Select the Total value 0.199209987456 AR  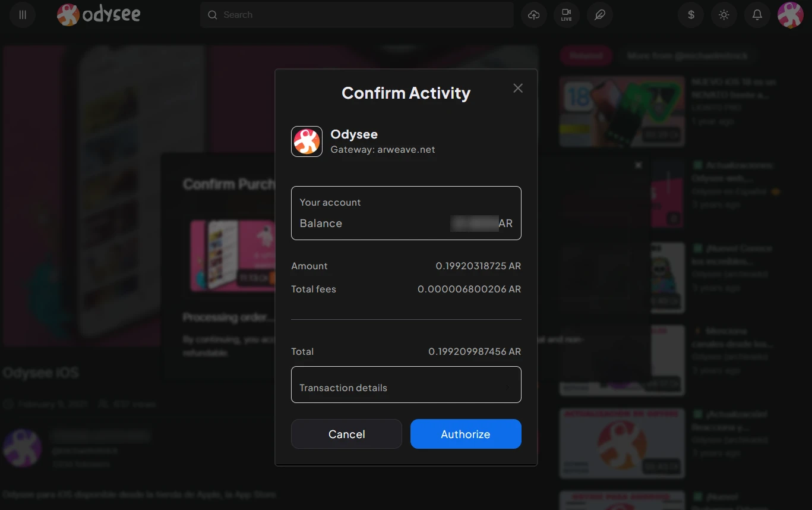point(475,351)
